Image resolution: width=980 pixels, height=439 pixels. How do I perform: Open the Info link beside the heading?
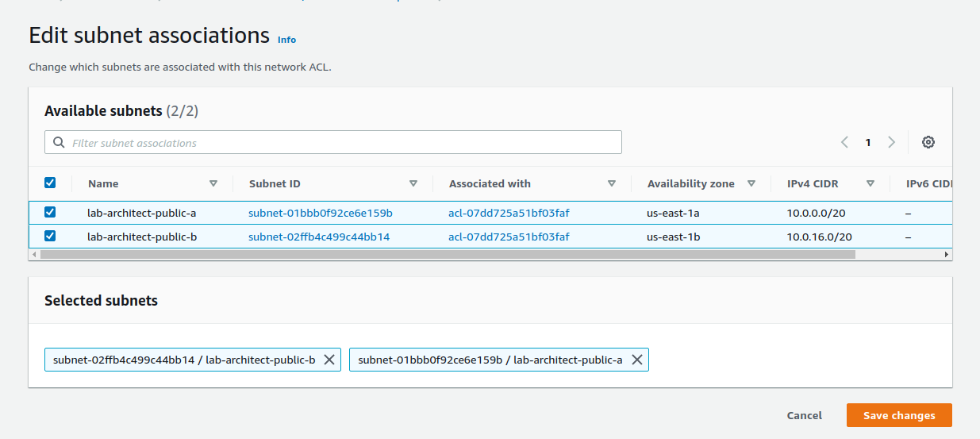(x=286, y=40)
